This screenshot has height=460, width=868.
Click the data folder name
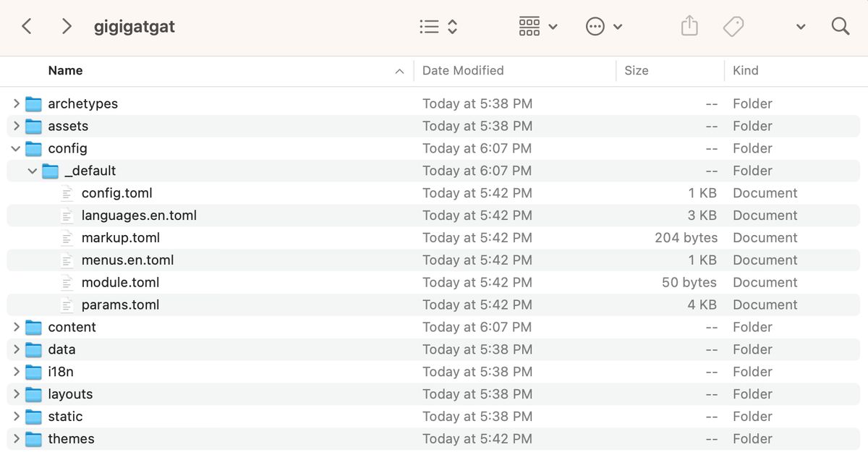[61, 349]
